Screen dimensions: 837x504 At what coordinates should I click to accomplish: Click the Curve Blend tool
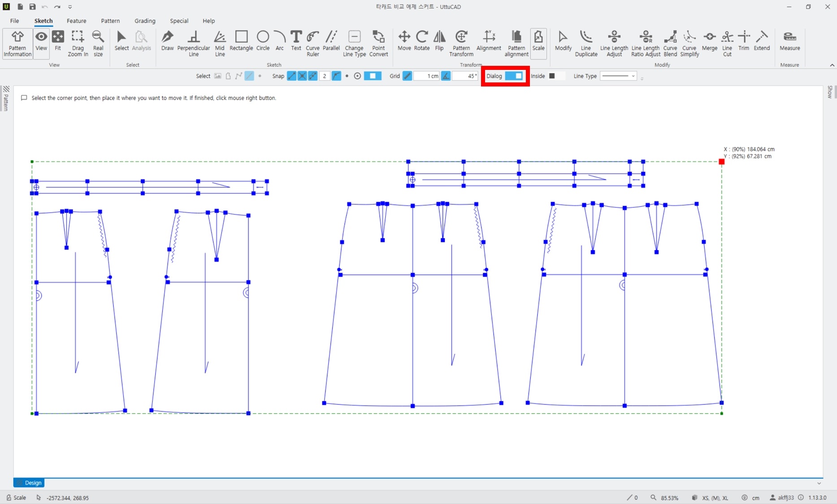(670, 43)
